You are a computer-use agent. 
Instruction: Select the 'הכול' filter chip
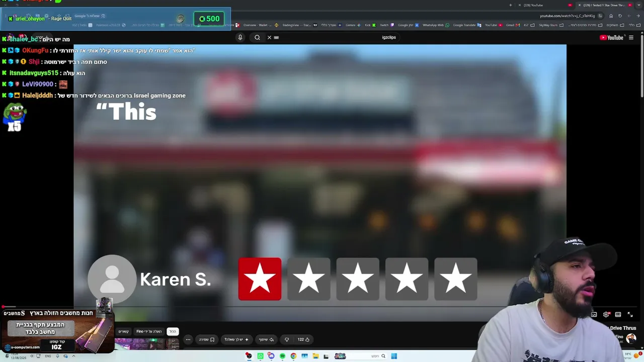[173, 331]
